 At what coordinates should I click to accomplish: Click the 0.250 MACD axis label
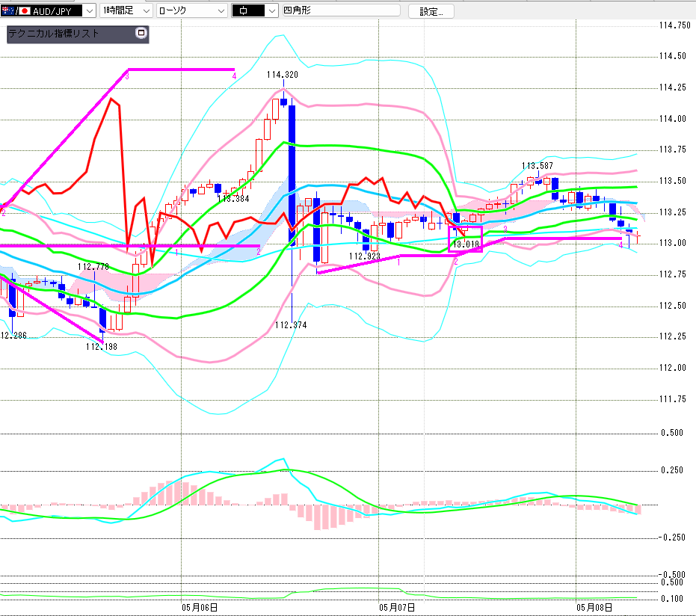click(672, 470)
